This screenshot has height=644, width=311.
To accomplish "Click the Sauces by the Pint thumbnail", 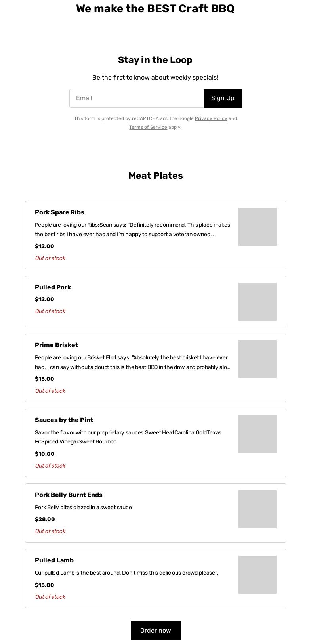I will point(257,434).
